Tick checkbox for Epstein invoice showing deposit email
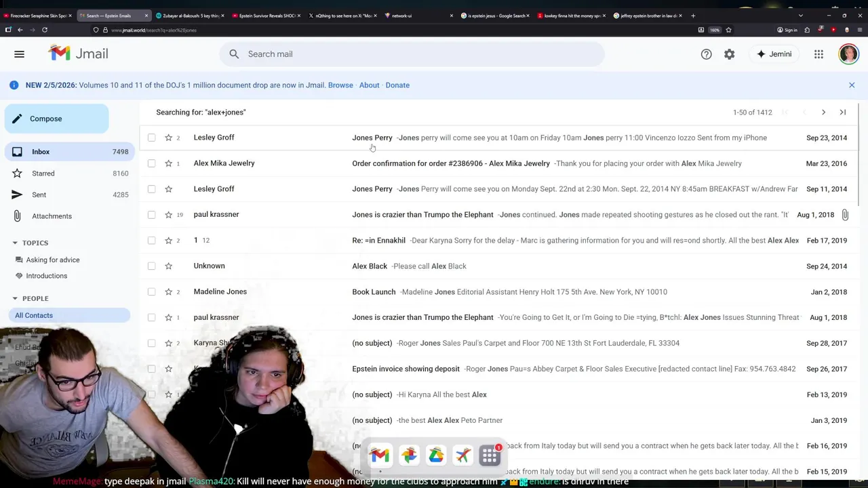 151,369
